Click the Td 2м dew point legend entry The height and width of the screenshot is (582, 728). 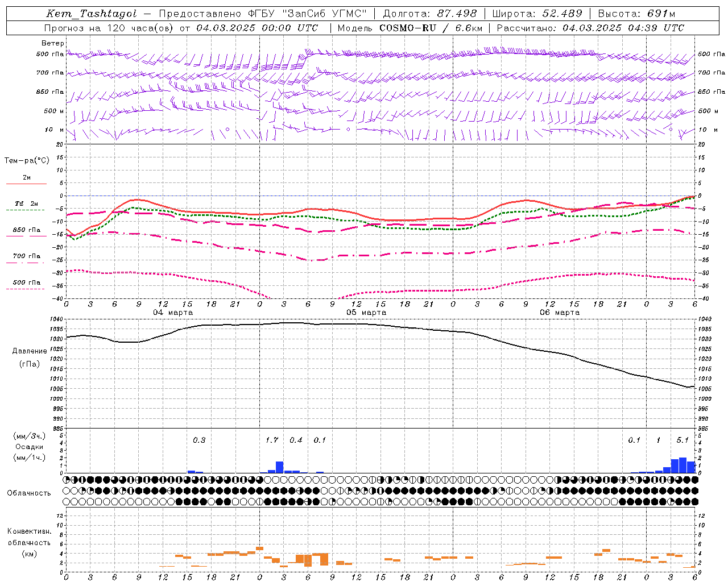tap(27, 203)
